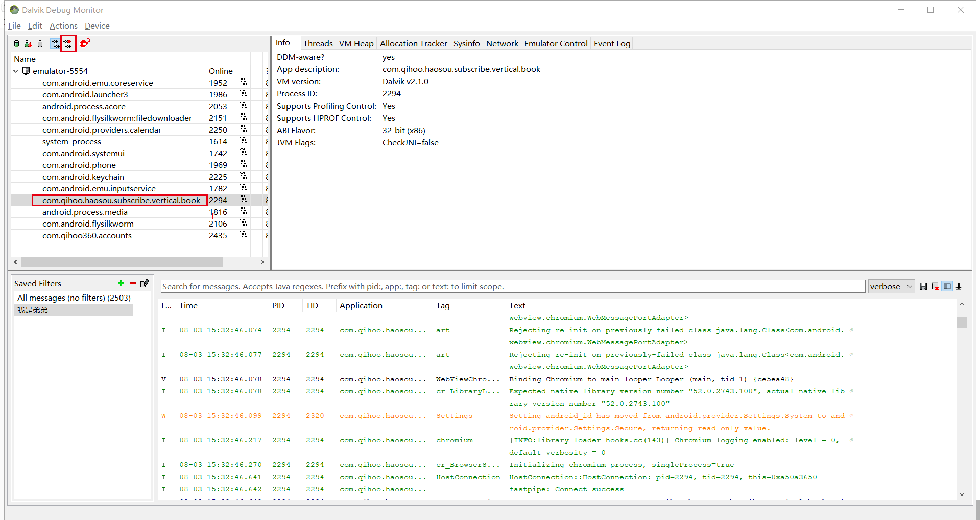This screenshot has height=520, width=980.
Task: Select process com.android.emu.inputservice
Action: (x=99, y=188)
